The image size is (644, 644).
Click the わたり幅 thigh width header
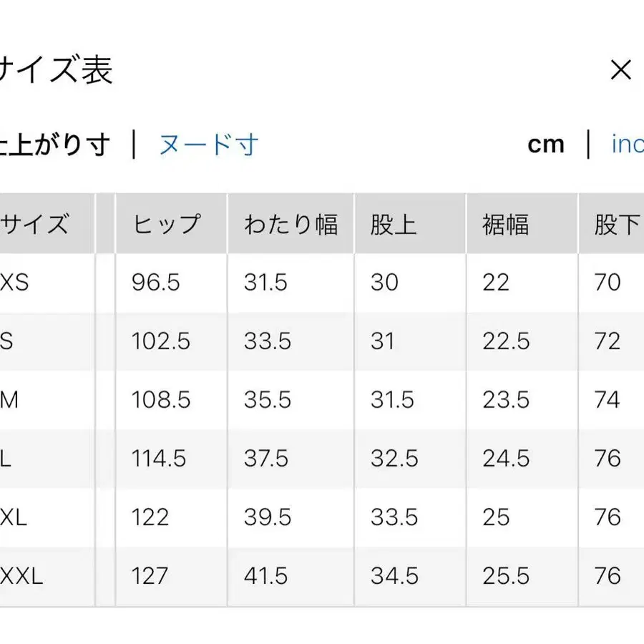pyautogui.click(x=291, y=223)
